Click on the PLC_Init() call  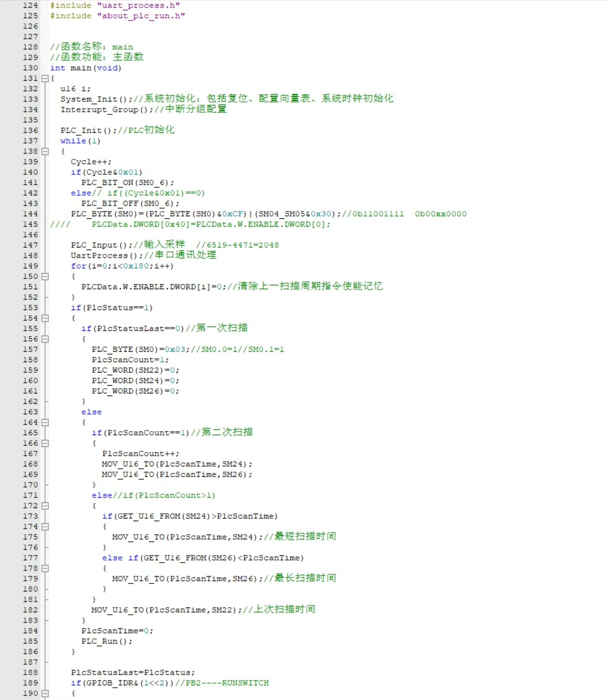pyautogui.click(x=88, y=131)
